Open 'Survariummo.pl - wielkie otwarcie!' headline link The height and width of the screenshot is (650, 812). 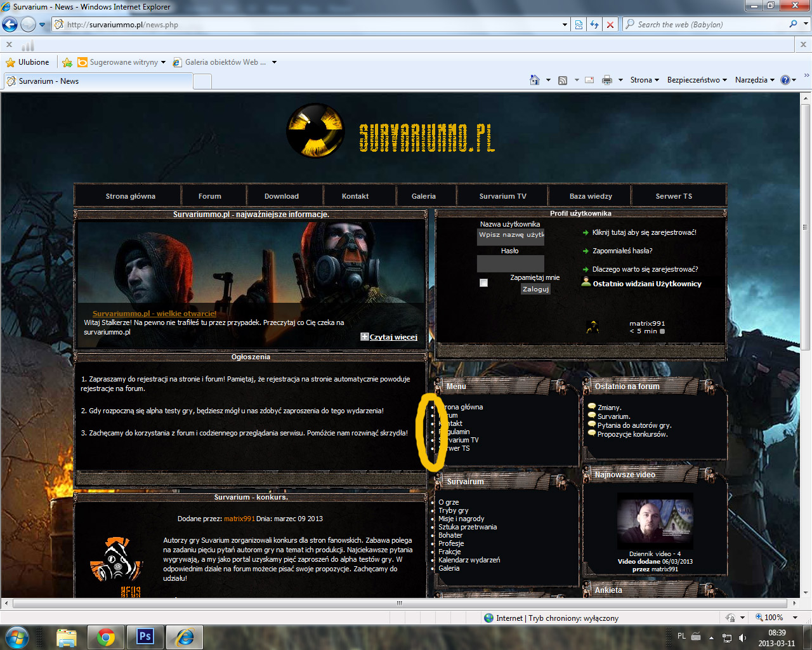point(154,314)
